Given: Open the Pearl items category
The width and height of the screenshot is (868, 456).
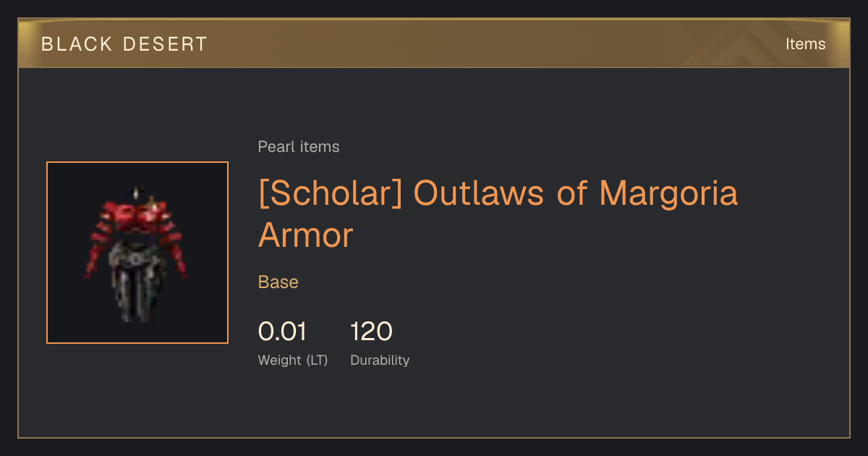Looking at the screenshot, I should (299, 147).
